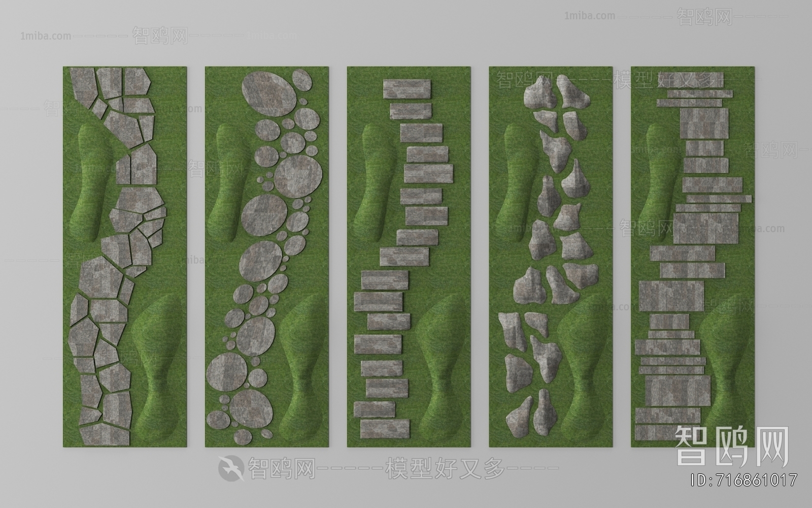Select the irregular flagstone path panel
This screenshot has height=508, width=812.
click(x=125, y=257)
